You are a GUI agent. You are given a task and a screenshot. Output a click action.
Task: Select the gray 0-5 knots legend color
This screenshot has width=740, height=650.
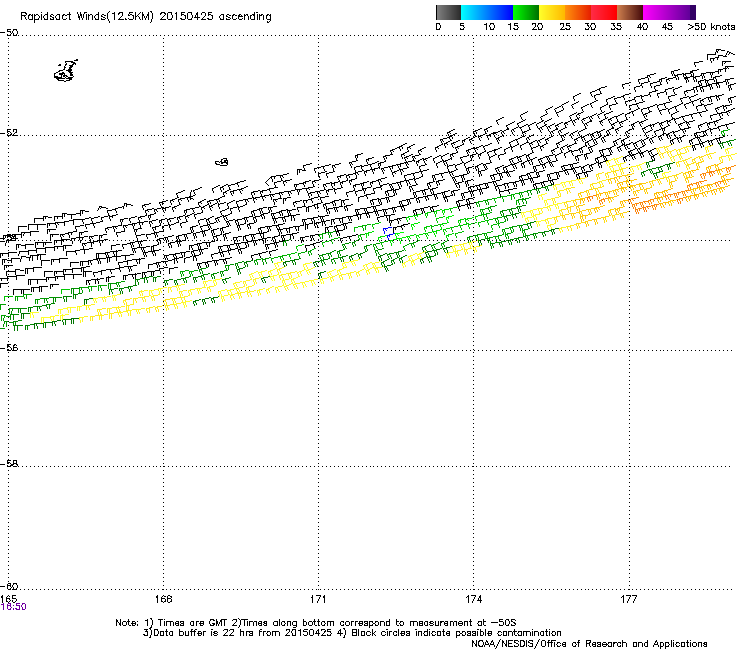pyautogui.click(x=448, y=12)
